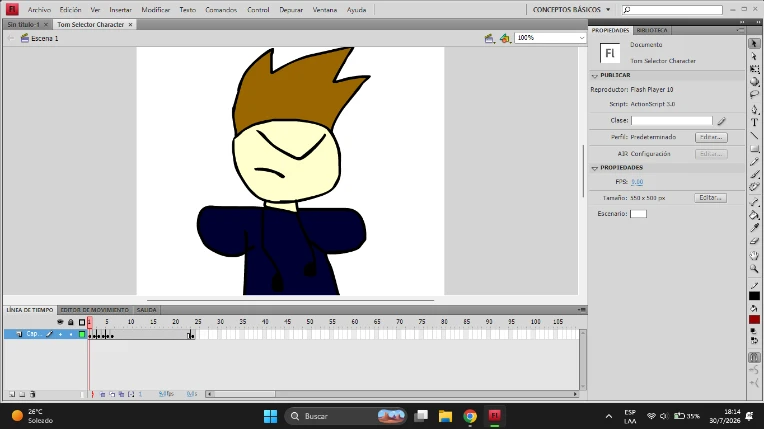The height and width of the screenshot is (429, 764).
Task: Select the Bone tool
Action: click(754, 202)
